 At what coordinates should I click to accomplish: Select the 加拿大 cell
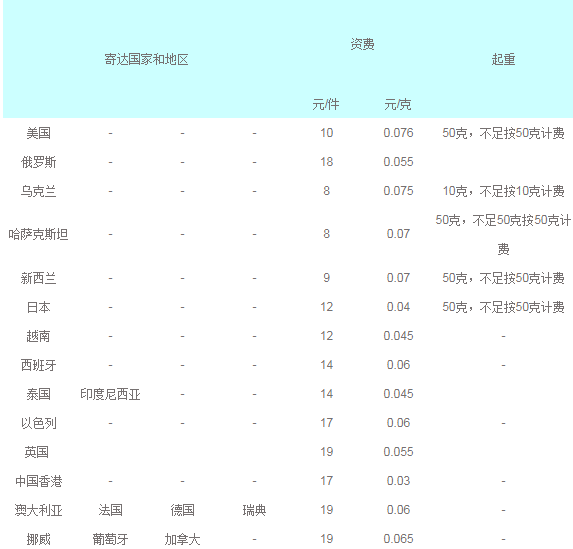pyautogui.click(x=182, y=539)
